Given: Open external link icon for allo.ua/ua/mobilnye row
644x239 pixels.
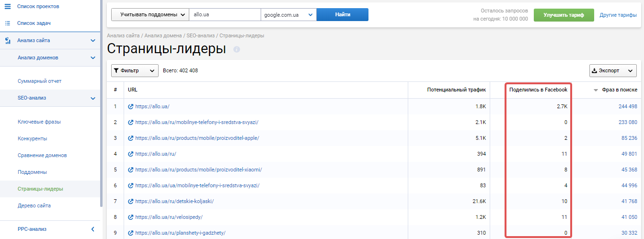Looking at the screenshot, I should coord(131,185).
